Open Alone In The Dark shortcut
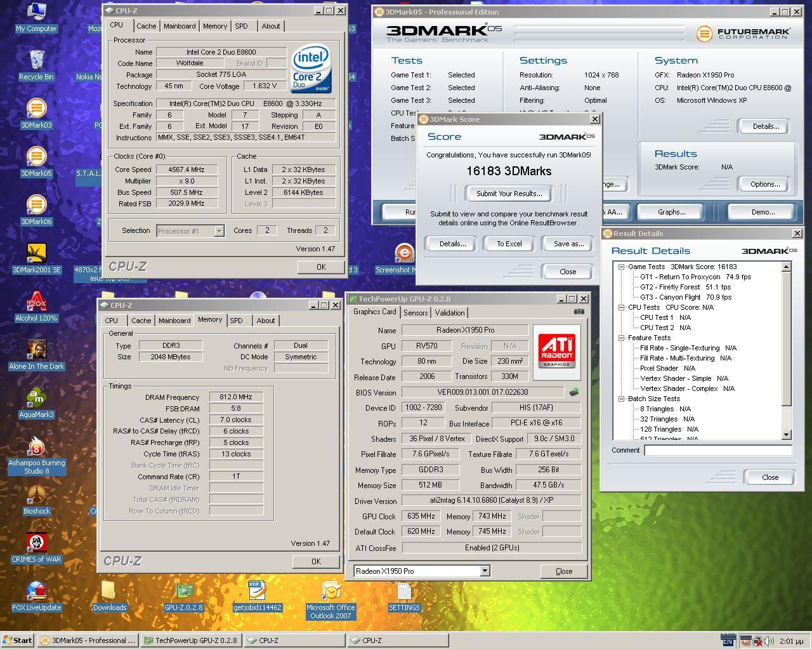 [36, 355]
